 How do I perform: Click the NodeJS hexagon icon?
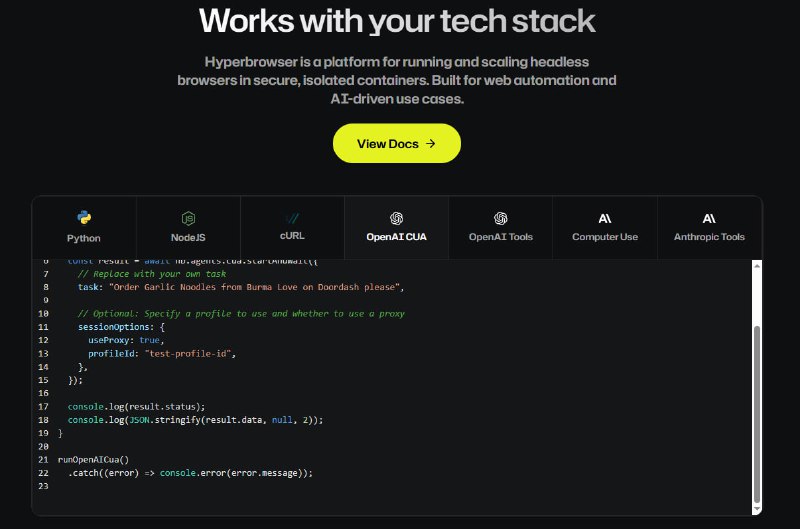[188, 217]
